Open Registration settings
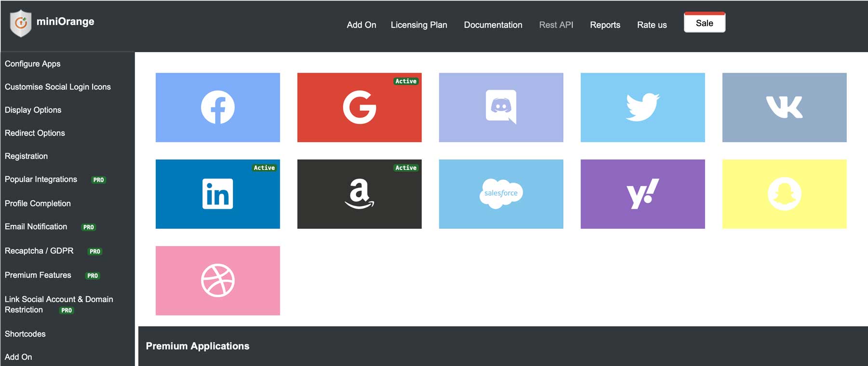 point(26,156)
